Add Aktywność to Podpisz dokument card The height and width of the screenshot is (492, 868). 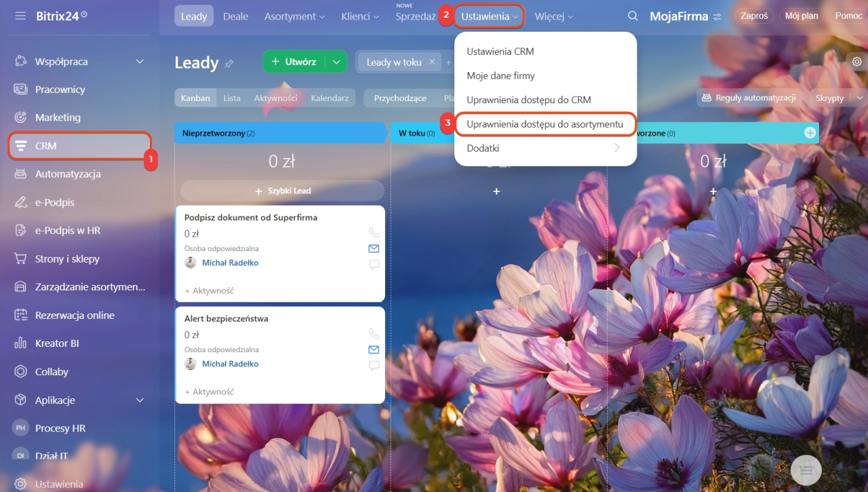(209, 290)
